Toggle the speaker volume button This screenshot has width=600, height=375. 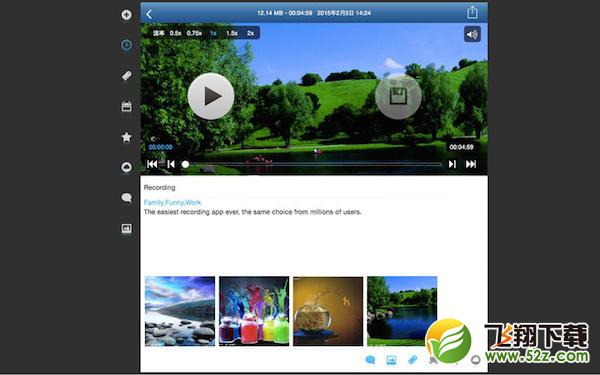tap(472, 34)
